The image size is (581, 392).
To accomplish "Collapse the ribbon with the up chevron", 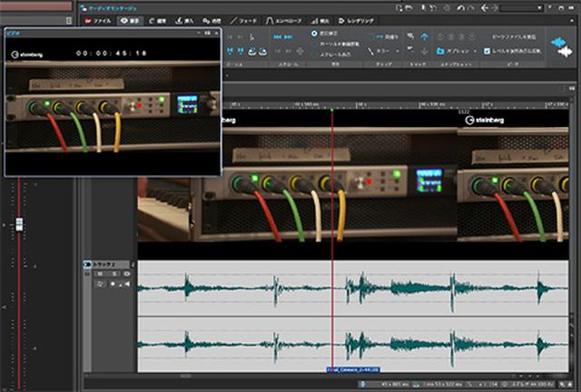I will (x=571, y=21).
